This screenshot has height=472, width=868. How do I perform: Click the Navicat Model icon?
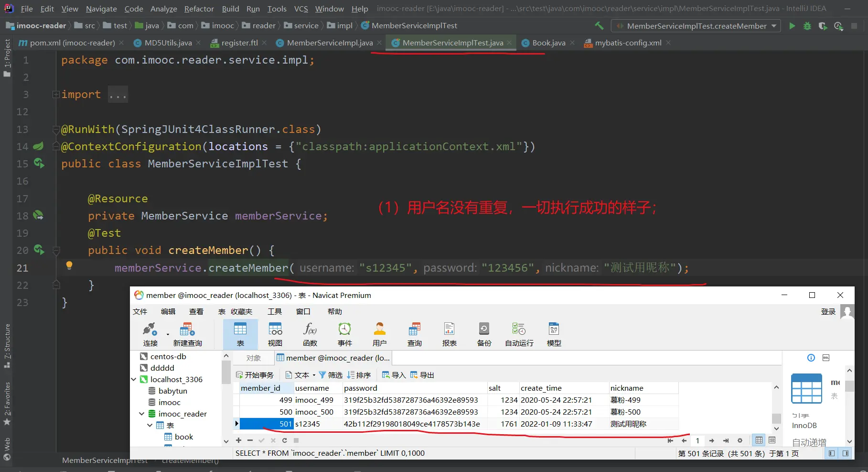click(554, 334)
